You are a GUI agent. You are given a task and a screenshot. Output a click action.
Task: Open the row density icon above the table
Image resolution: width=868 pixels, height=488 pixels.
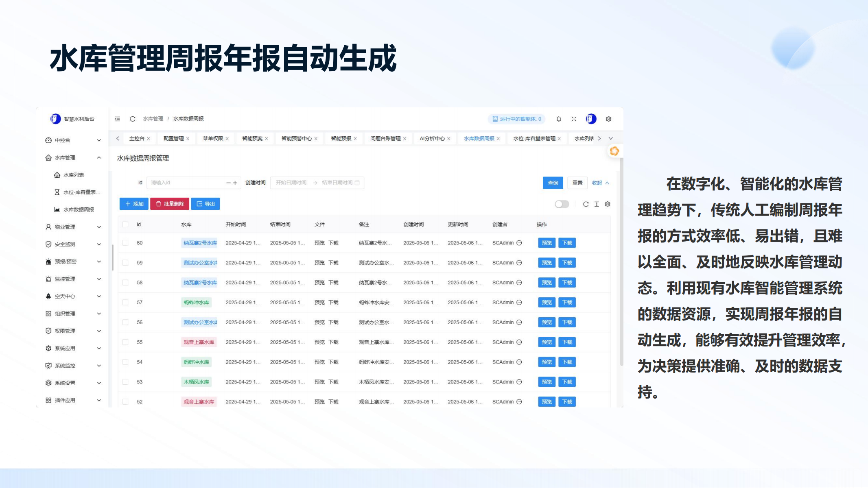[x=597, y=204]
